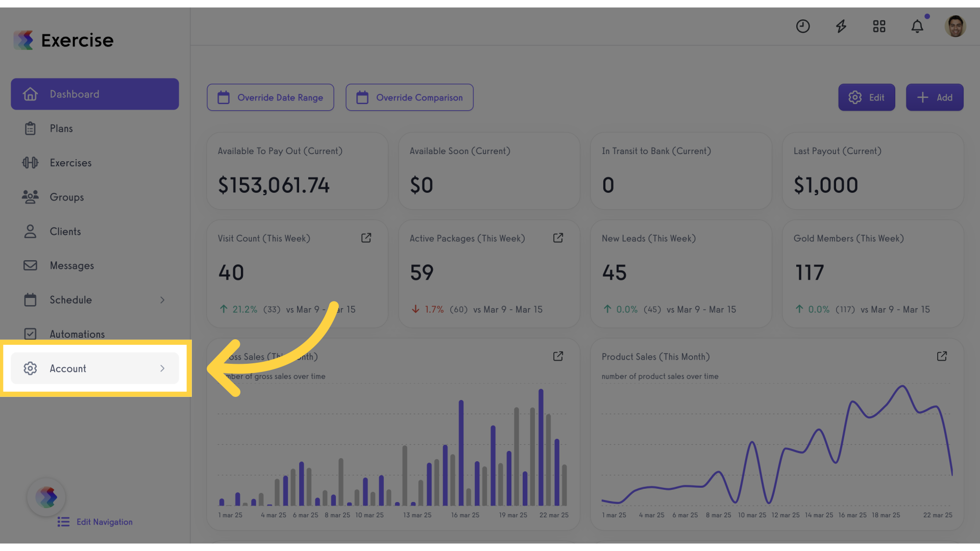The width and height of the screenshot is (980, 551).
Task: Open Active Packages external link icon
Action: coord(558,238)
